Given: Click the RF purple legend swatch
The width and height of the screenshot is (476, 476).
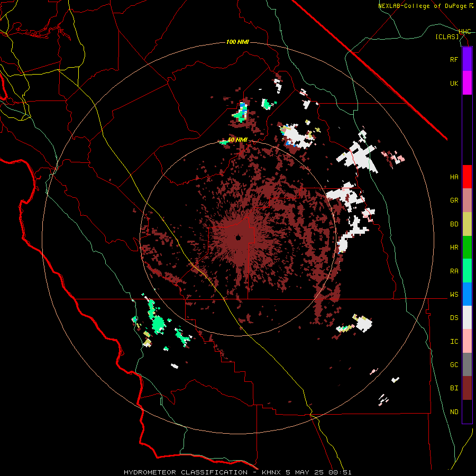Looking at the screenshot, I should coord(467,59).
